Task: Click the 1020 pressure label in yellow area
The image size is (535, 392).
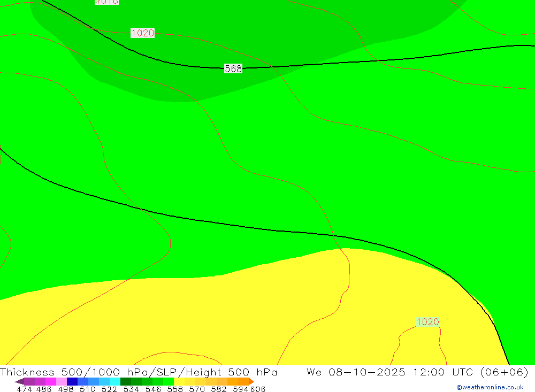Action: 427,322
